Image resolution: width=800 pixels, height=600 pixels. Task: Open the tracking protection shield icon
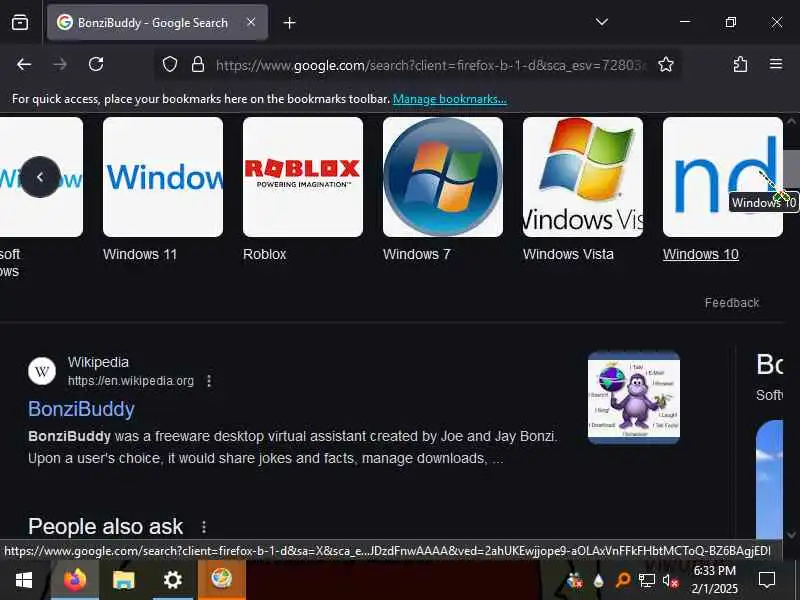170,64
